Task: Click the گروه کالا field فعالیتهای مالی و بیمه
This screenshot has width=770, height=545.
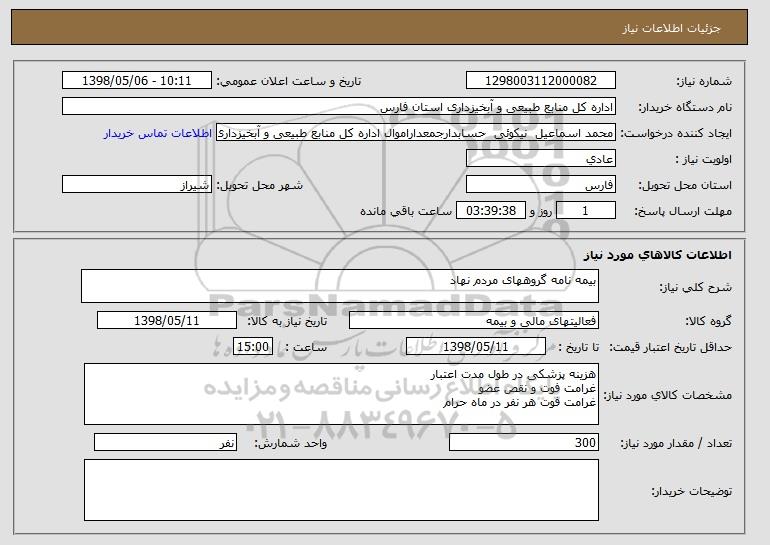Action: pos(474,321)
